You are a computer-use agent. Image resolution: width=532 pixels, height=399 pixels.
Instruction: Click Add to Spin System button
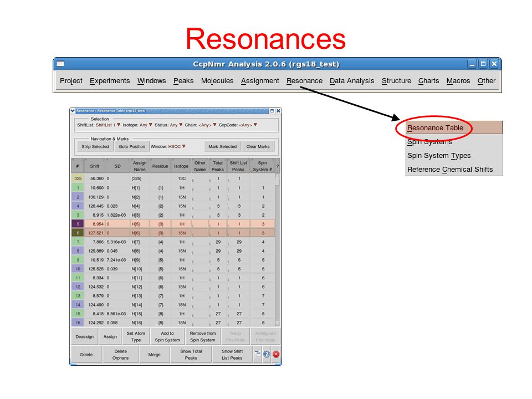pos(167,336)
